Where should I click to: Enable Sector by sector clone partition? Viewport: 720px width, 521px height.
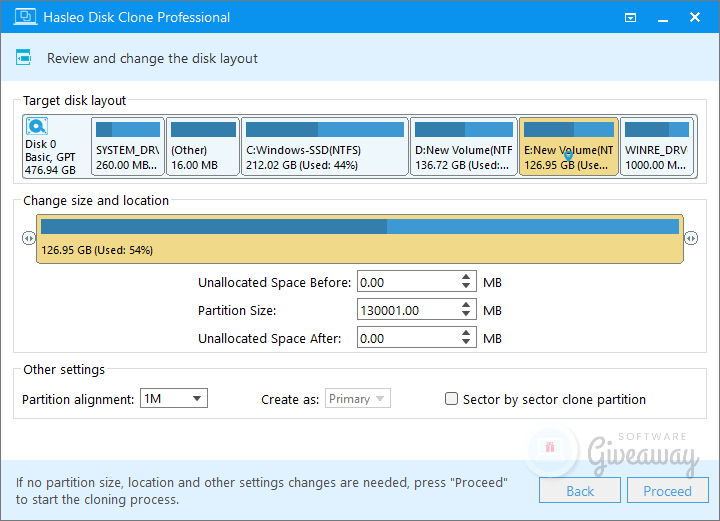[x=451, y=398]
